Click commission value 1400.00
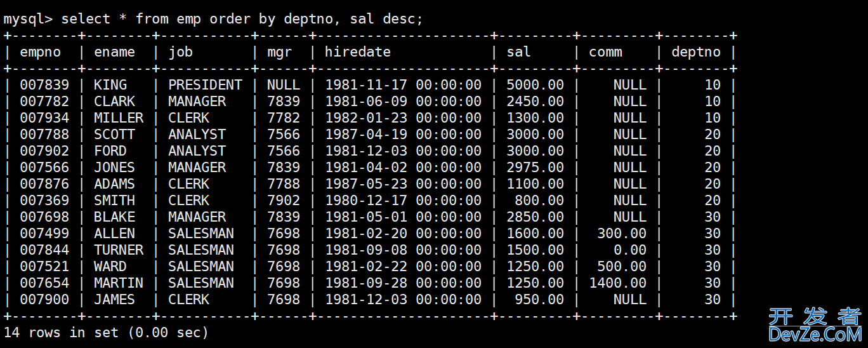Image resolution: width=868 pixels, height=348 pixels. [x=618, y=283]
